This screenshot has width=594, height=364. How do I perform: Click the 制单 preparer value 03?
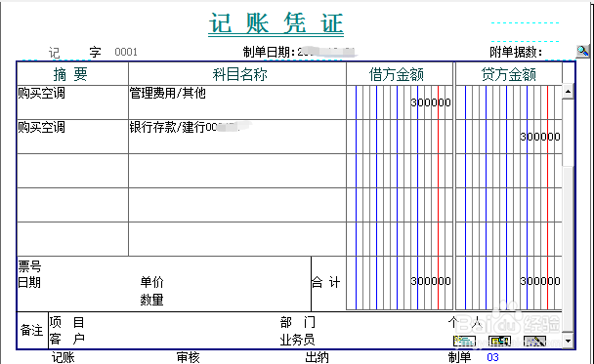pos(492,357)
